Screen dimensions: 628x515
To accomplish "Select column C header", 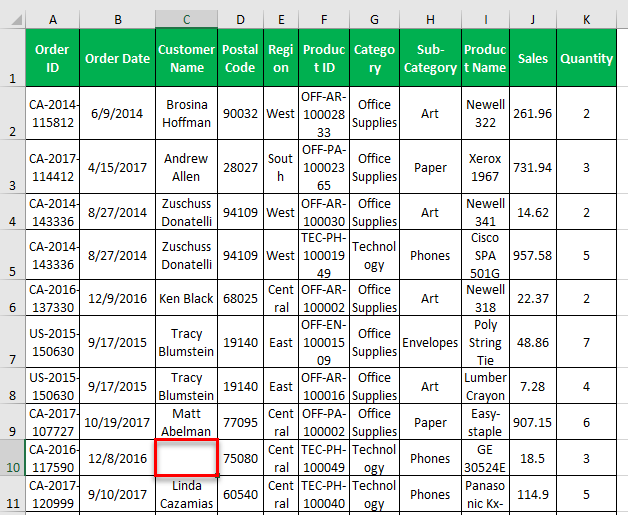I will (x=186, y=19).
